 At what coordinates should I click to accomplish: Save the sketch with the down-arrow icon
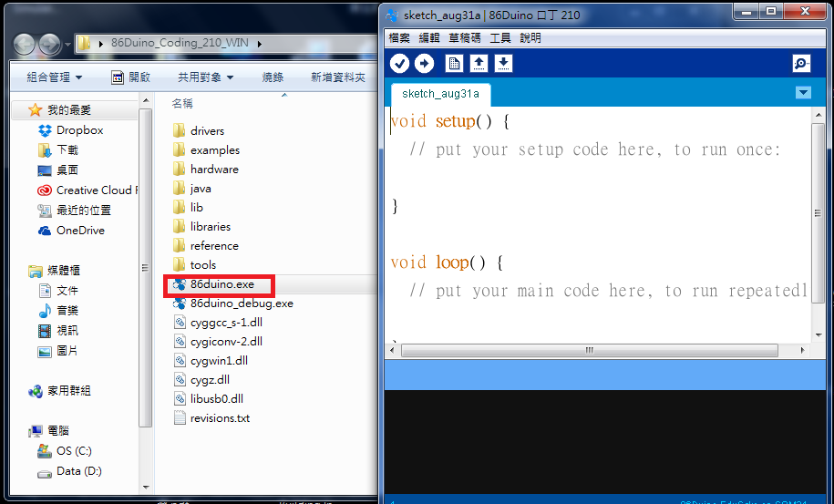click(x=503, y=64)
